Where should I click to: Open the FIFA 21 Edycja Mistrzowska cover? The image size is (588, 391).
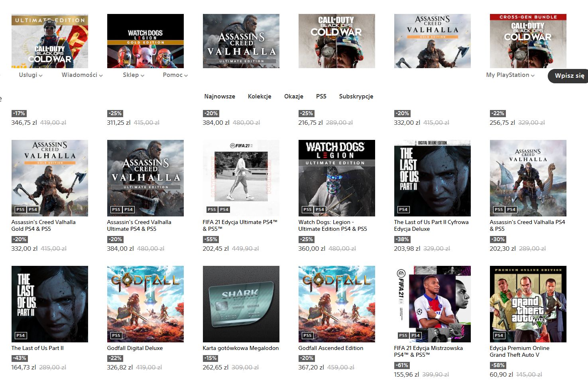[432, 304]
